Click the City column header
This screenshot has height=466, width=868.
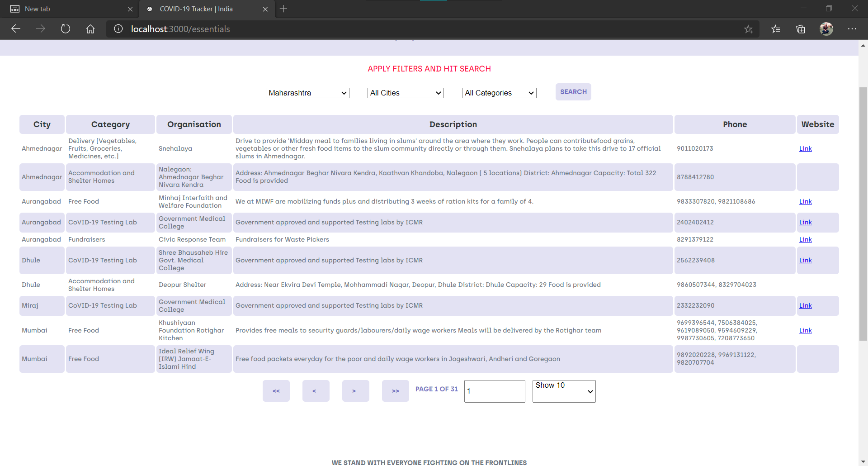(42, 124)
